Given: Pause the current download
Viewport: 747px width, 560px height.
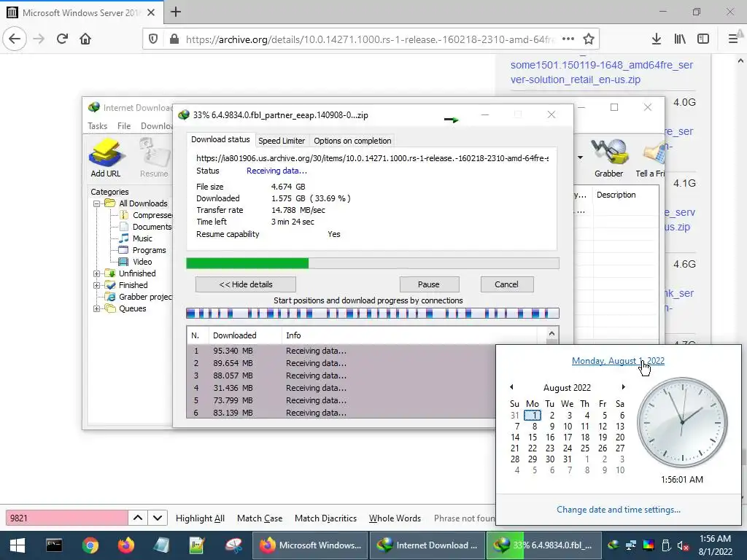Looking at the screenshot, I should click(x=429, y=284).
